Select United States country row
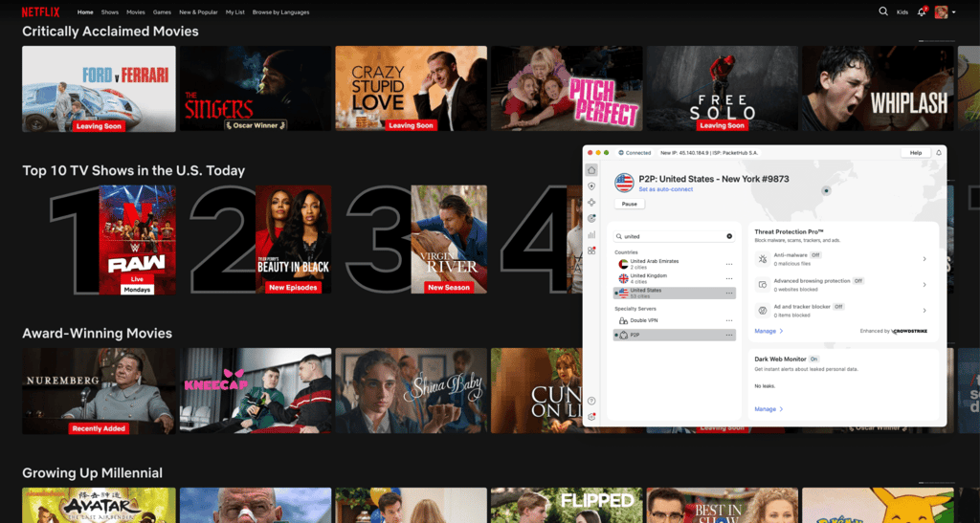980x523 pixels. pyautogui.click(x=675, y=294)
